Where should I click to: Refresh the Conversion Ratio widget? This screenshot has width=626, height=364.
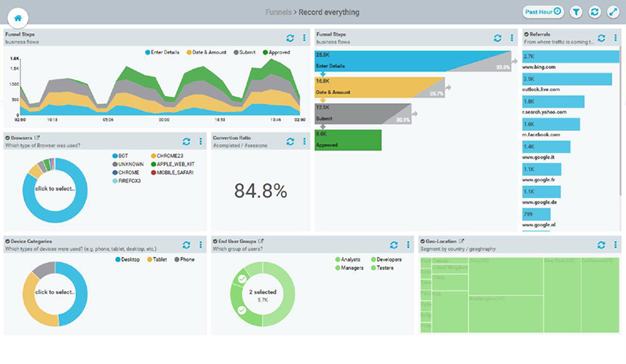pos(290,141)
